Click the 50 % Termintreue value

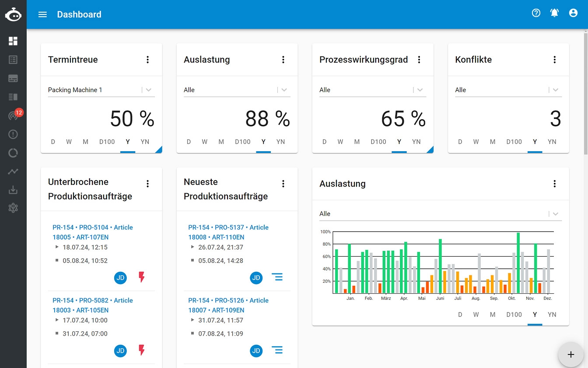click(x=132, y=118)
